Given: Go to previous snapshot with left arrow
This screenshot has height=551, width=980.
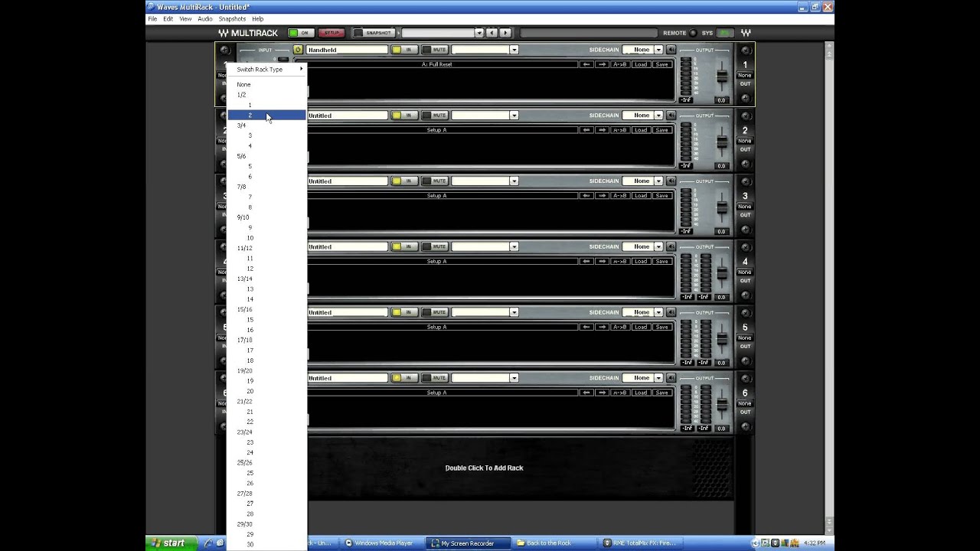Looking at the screenshot, I should (492, 33).
